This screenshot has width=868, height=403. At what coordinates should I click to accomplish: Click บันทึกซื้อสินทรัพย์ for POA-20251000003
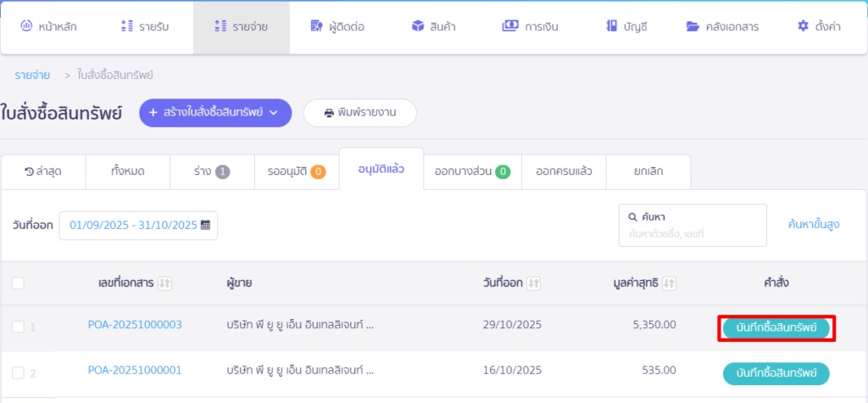point(776,328)
